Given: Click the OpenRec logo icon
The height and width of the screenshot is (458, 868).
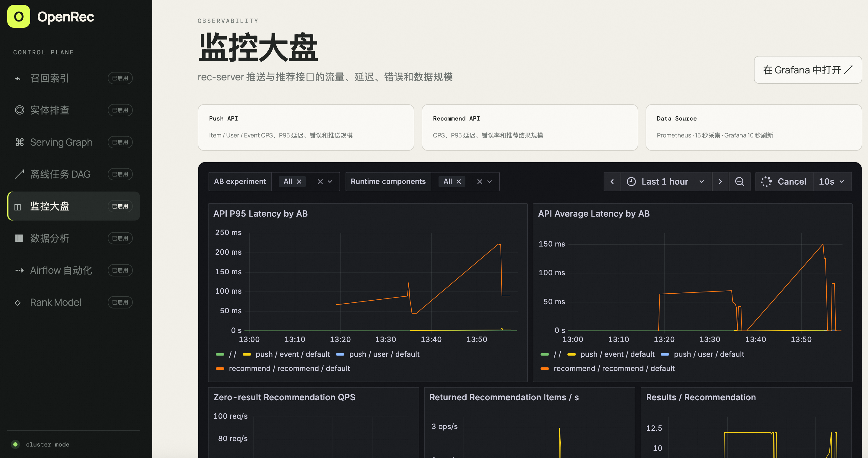Looking at the screenshot, I should pos(18,16).
